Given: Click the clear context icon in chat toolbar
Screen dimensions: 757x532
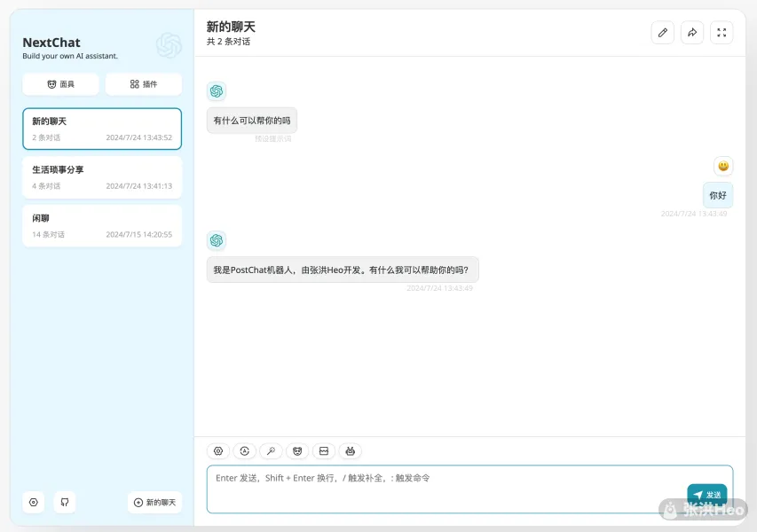Looking at the screenshot, I should click(324, 451).
